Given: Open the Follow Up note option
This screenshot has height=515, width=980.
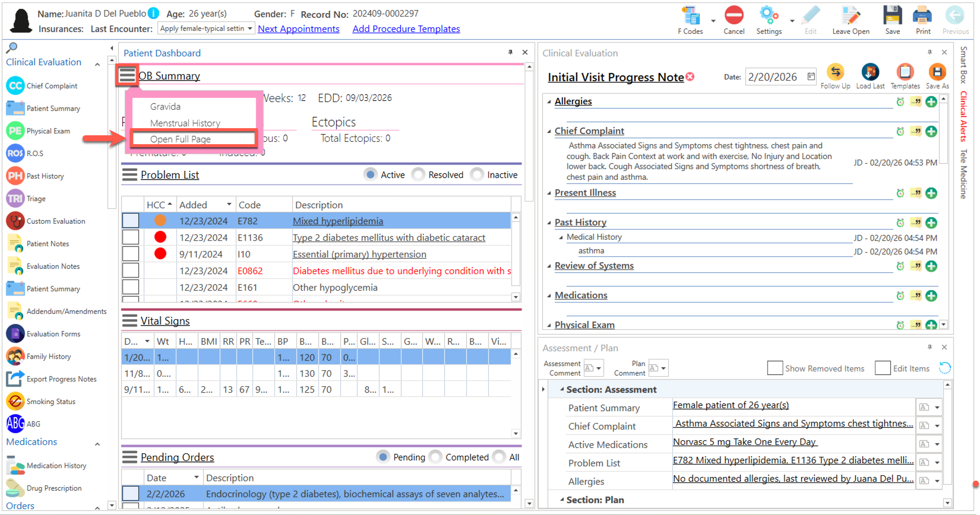Looking at the screenshot, I should tap(835, 72).
